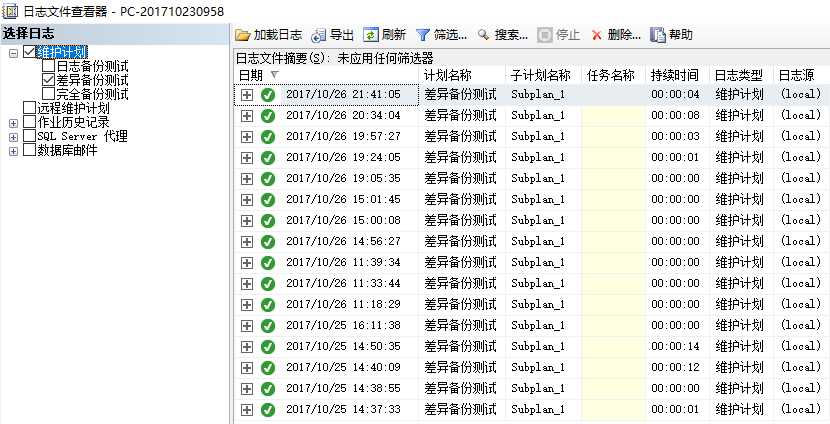Click green success icon for 15:00:08 entry
Image resolution: width=830 pixels, height=424 pixels.
(268, 220)
